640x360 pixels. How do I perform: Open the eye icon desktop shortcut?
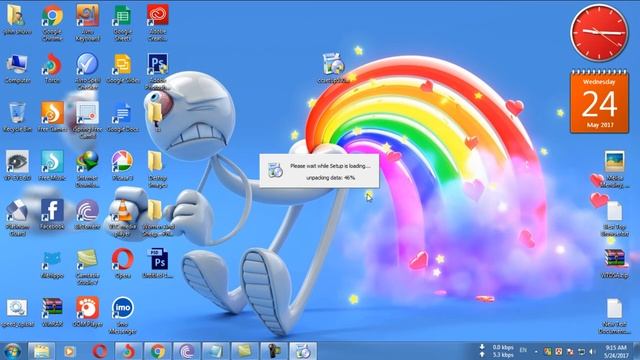pos(17,166)
